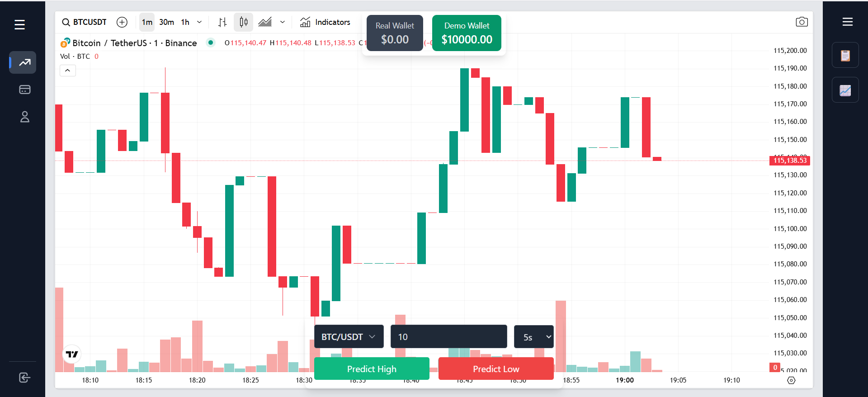Viewport: 868px width, 397px height.
Task: Click the Predict Low button
Action: [x=496, y=369]
